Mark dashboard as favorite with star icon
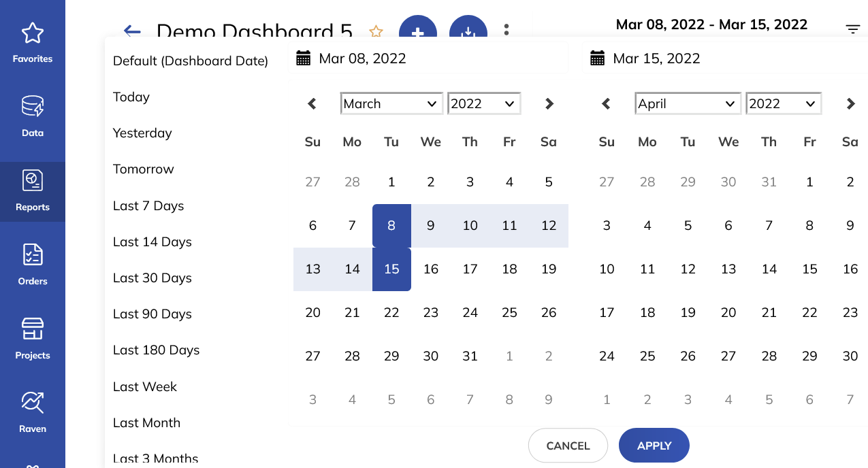This screenshot has height=468, width=868. tap(376, 31)
